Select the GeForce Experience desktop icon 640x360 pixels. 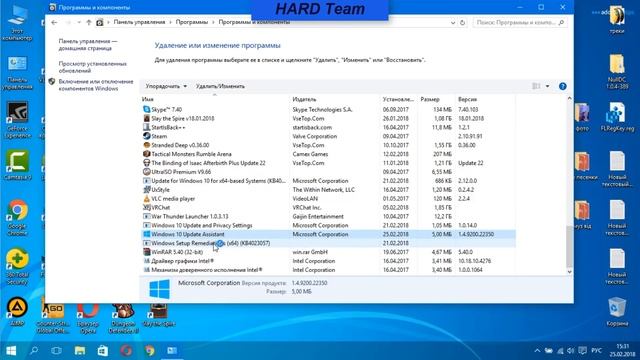[17, 120]
